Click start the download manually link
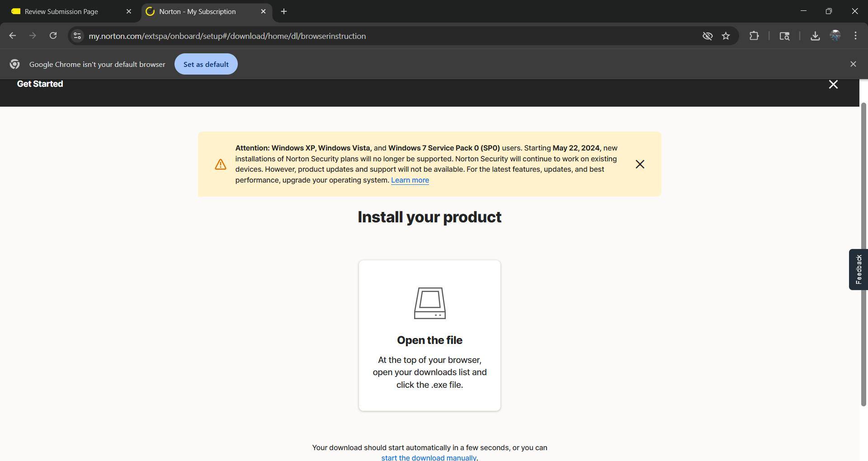Screen dimensions: 868x461 tap(429, 457)
